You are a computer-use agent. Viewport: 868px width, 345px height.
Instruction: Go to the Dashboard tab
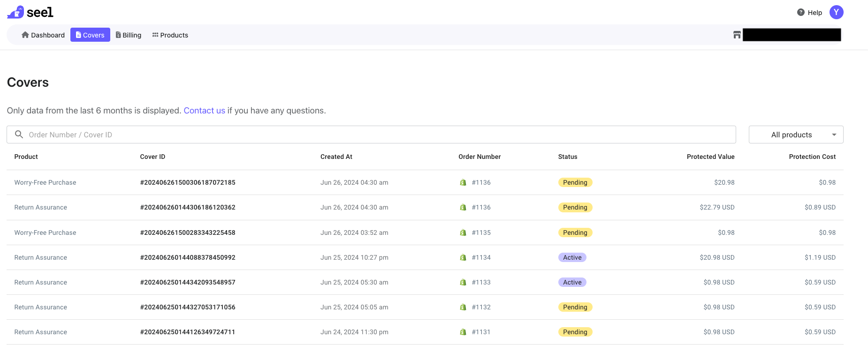point(43,35)
